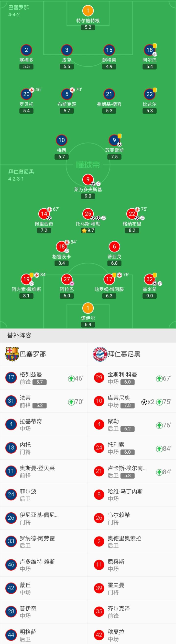The width and height of the screenshot is (176, 644).
Task: Select Gnabry's number 22 red badge
Action: tap(132, 214)
